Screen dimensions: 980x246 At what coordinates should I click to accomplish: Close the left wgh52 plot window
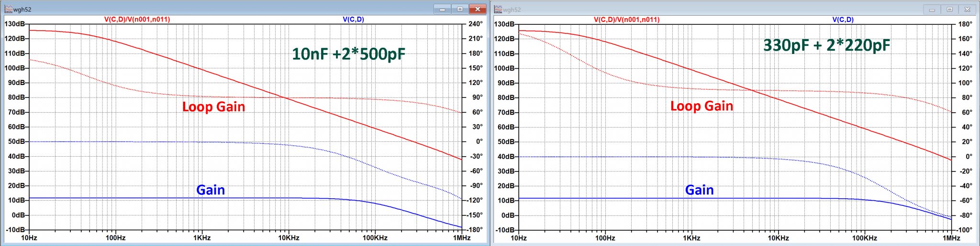click(x=478, y=9)
